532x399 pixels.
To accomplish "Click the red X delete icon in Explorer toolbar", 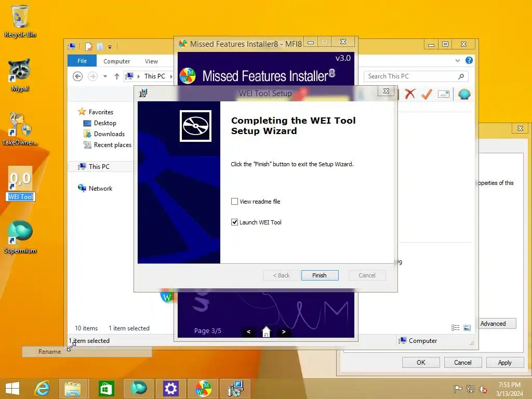I will 410,94.
